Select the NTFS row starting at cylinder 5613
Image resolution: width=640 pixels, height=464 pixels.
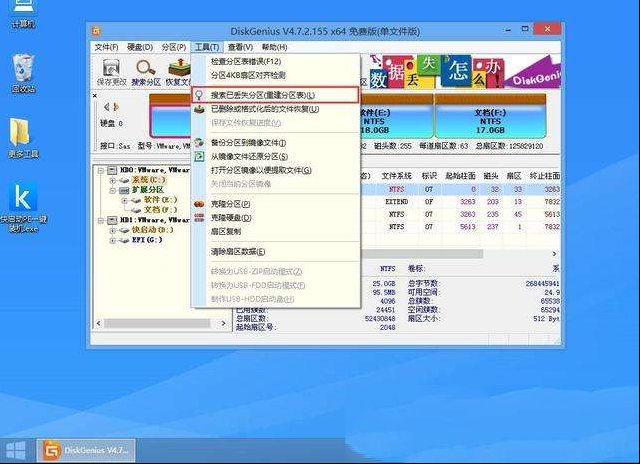point(460,226)
